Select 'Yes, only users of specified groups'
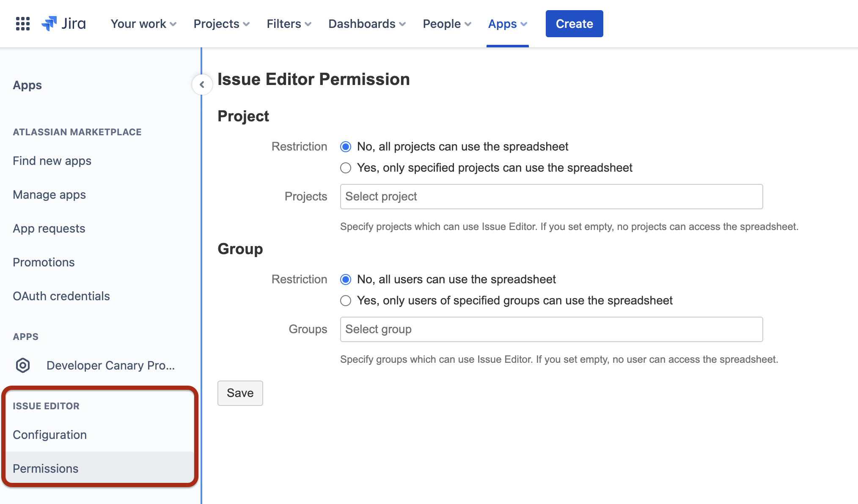 tap(346, 301)
